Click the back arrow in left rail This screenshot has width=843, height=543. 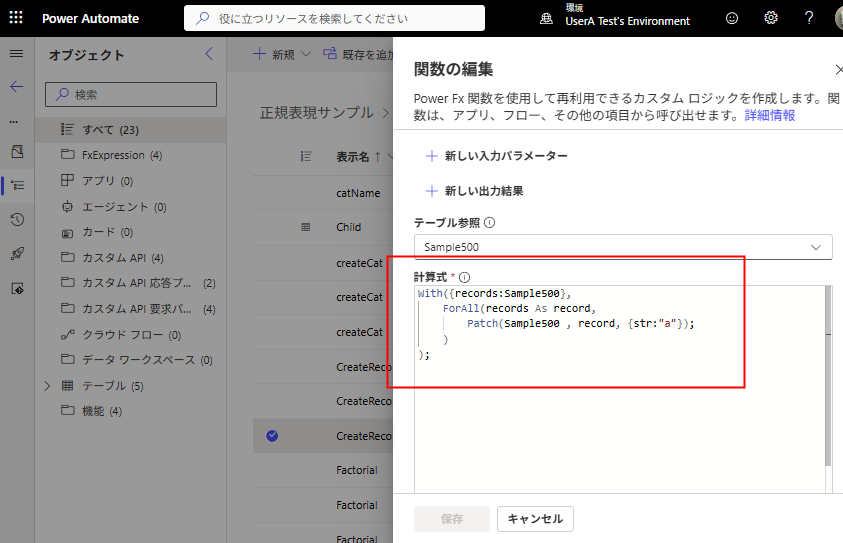coord(16,87)
